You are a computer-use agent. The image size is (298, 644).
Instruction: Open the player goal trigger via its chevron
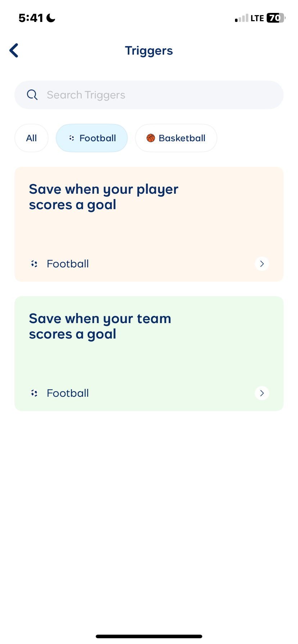click(x=262, y=263)
